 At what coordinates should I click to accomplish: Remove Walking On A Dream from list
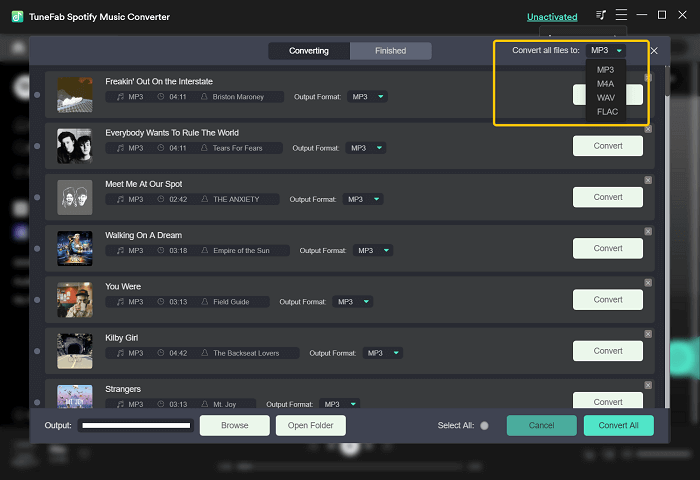(648, 231)
